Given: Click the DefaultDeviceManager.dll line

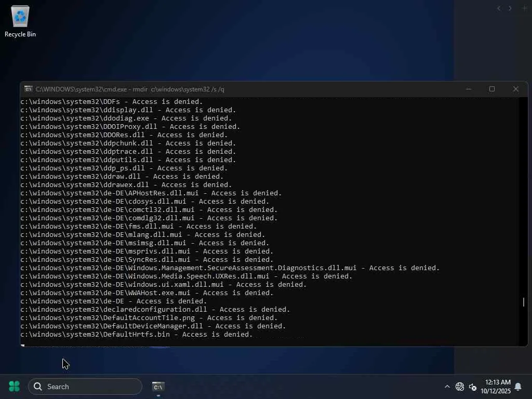Looking at the screenshot, I should (153, 326).
